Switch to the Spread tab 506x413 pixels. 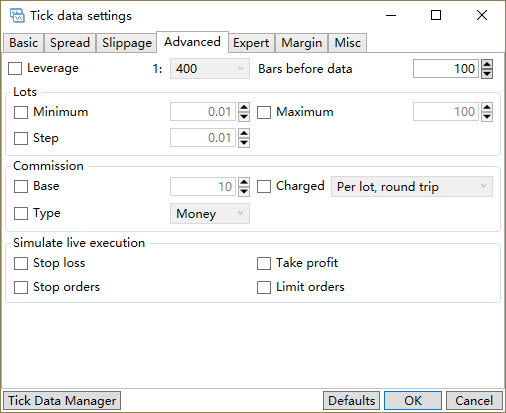[70, 43]
